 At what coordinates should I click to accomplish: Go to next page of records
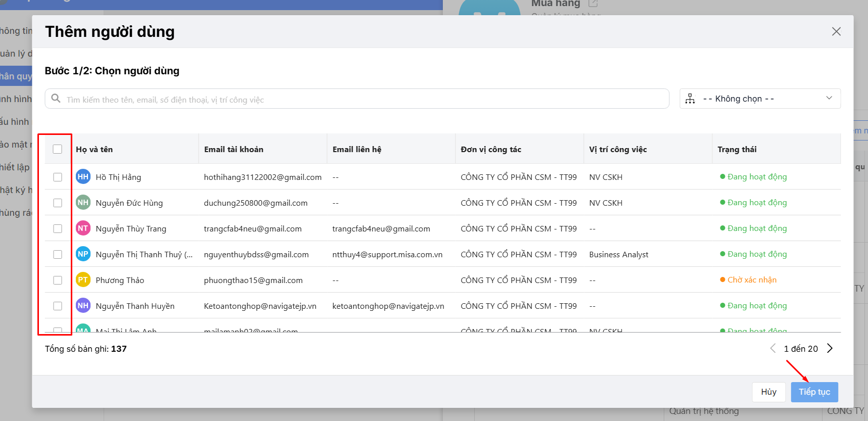pyautogui.click(x=830, y=348)
